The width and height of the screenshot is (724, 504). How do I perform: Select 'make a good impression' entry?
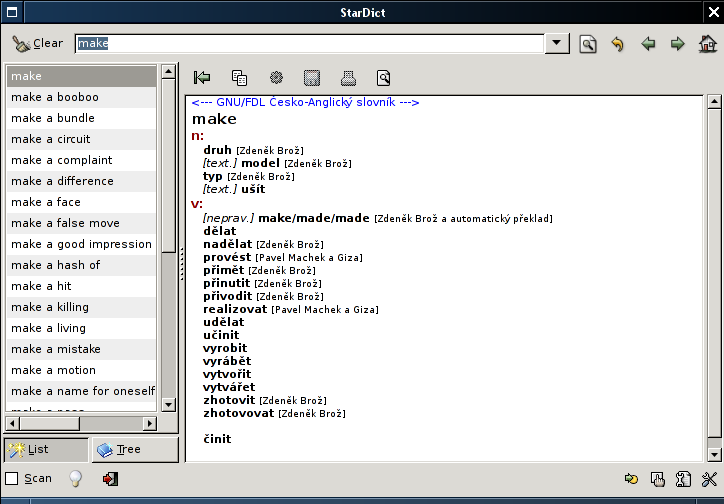82,244
